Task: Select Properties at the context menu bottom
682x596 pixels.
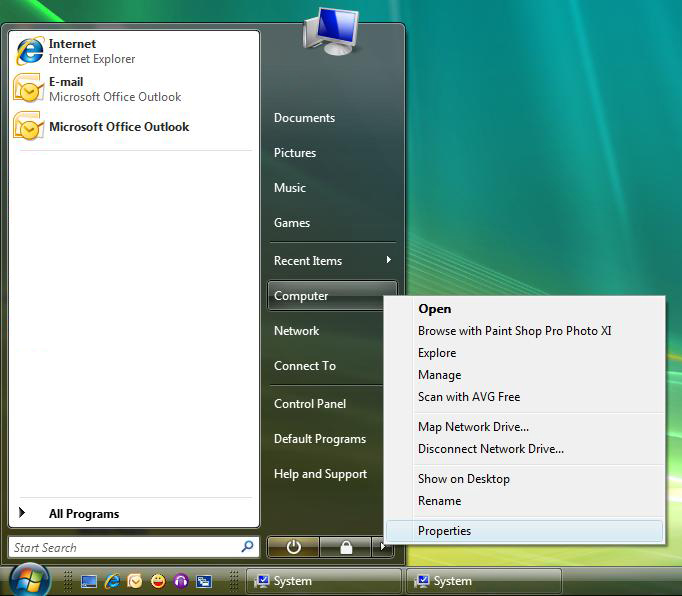Action: click(525, 531)
